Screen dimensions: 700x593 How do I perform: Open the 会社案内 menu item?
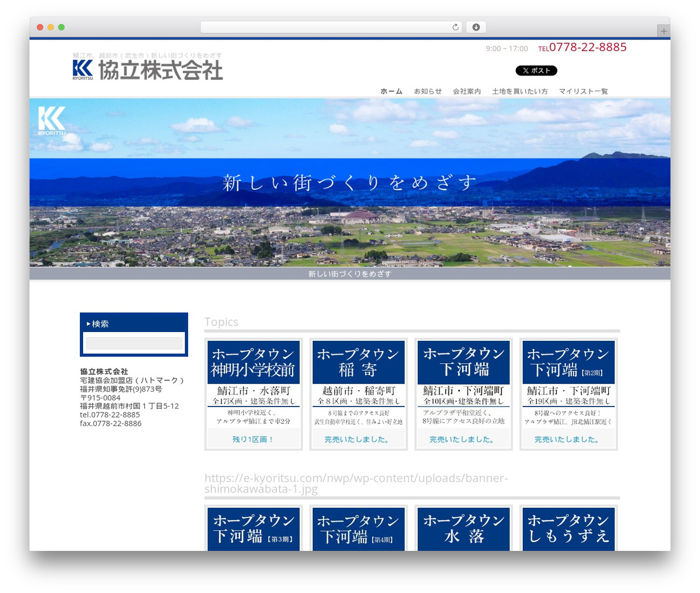tap(466, 91)
